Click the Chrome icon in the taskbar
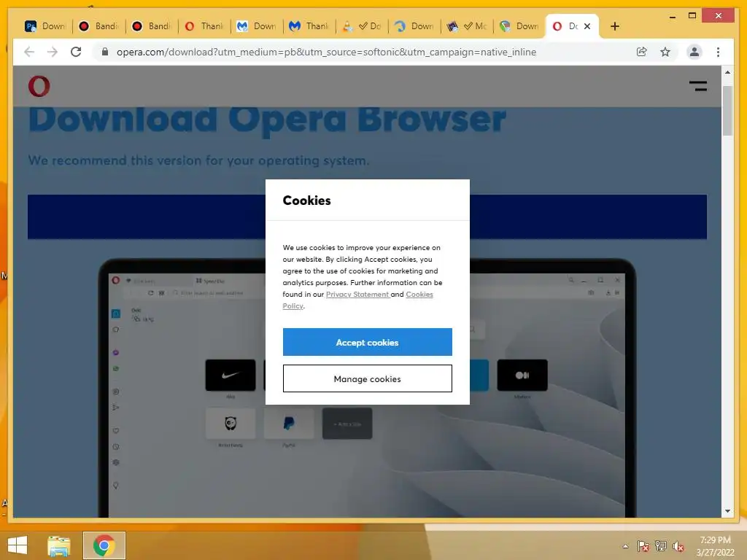This screenshot has height=560, width=747. (x=104, y=545)
